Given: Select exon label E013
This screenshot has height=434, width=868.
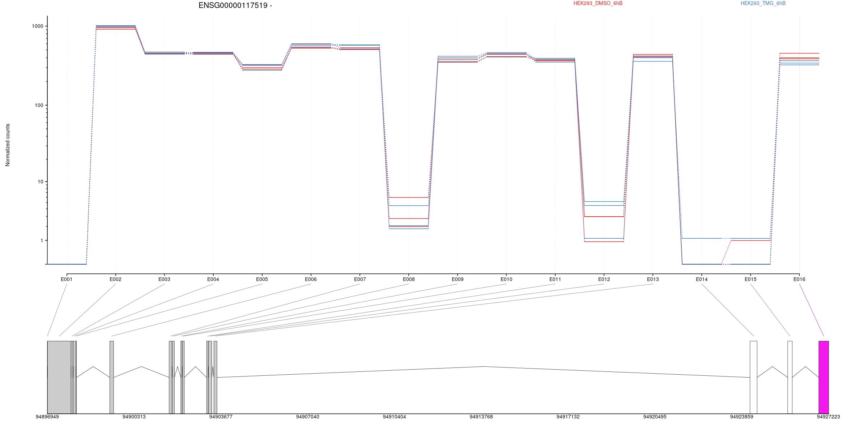Looking at the screenshot, I should coord(653,279).
